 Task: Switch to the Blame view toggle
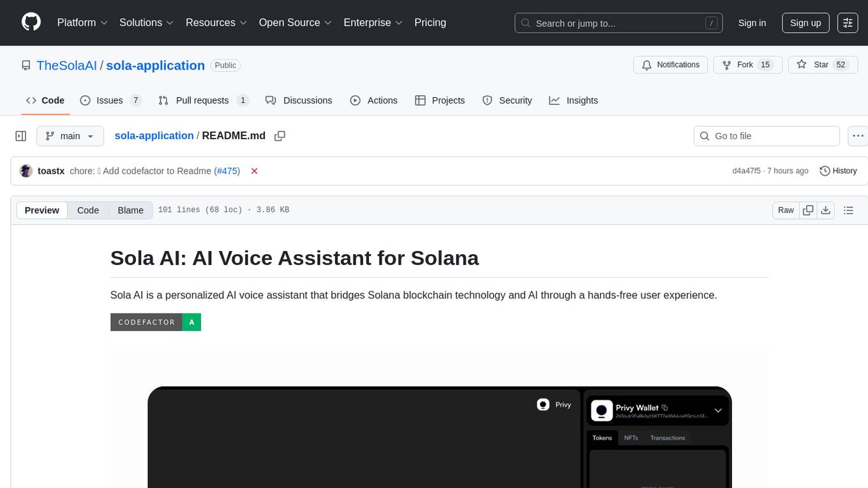[x=130, y=210]
